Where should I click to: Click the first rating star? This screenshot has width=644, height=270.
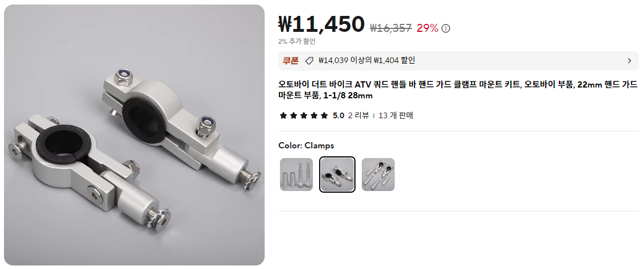click(x=283, y=115)
